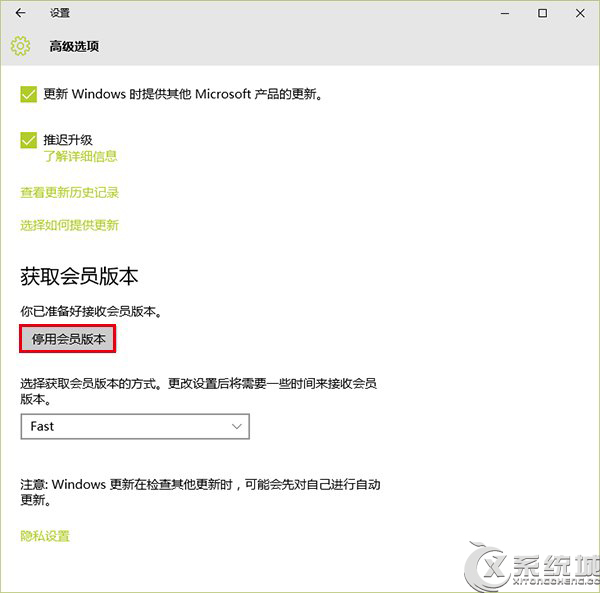Open 选择如何提供更新 link
Viewport: 600px width, 593px height.
coord(69,225)
